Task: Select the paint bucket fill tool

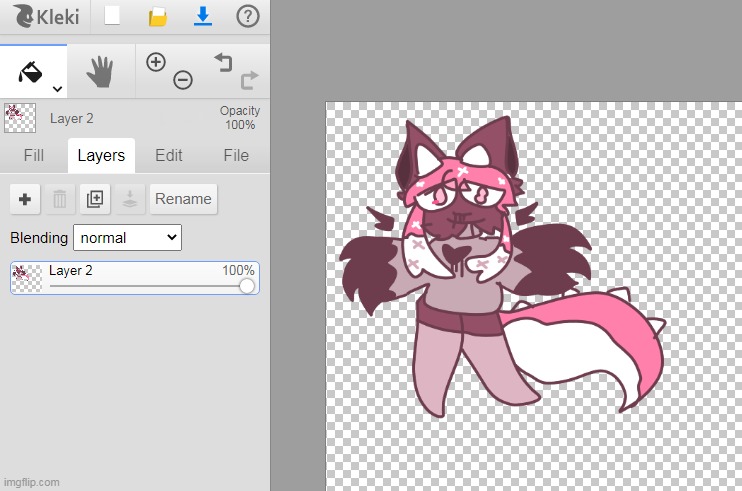Action: point(30,71)
